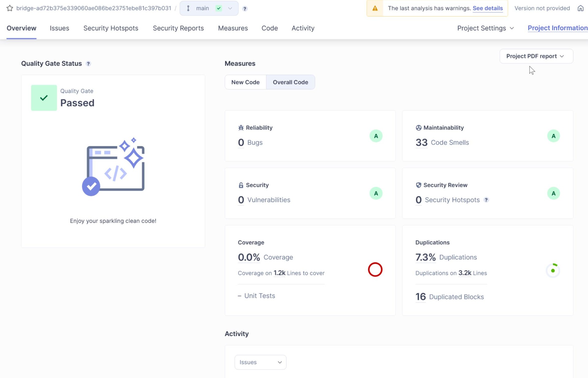Open the Issues tab

click(x=59, y=28)
